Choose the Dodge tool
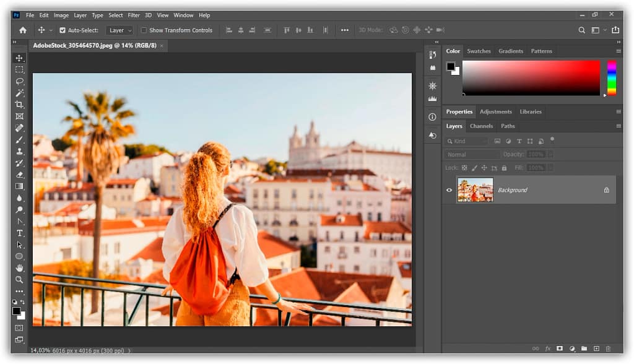 pyautogui.click(x=19, y=210)
